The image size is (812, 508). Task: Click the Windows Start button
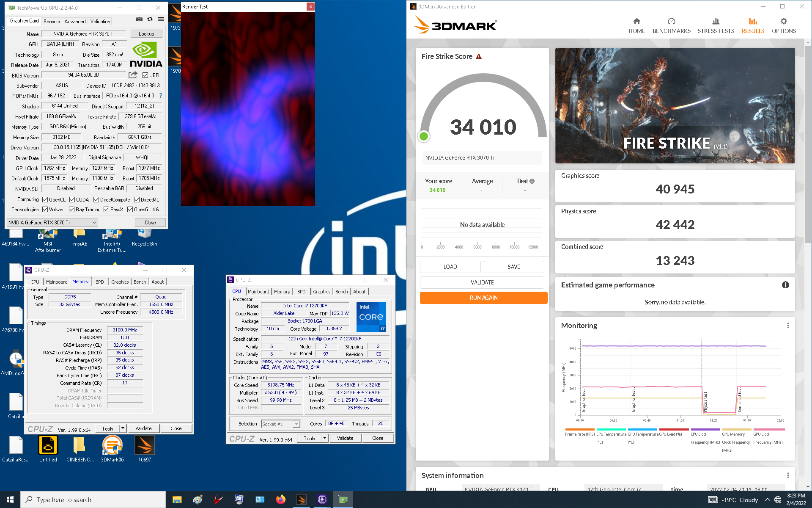[x=10, y=500]
